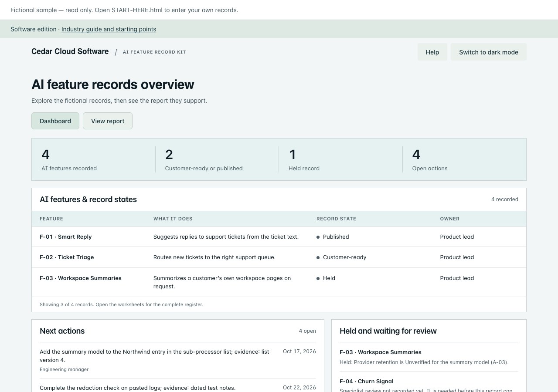Click the Engineering manager owner label
558x392 pixels.
(64, 369)
